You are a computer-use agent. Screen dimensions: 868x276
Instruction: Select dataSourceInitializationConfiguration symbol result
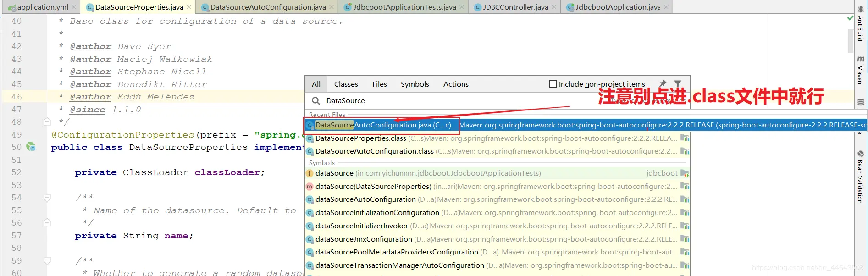pyautogui.click(x=498, y=212)
